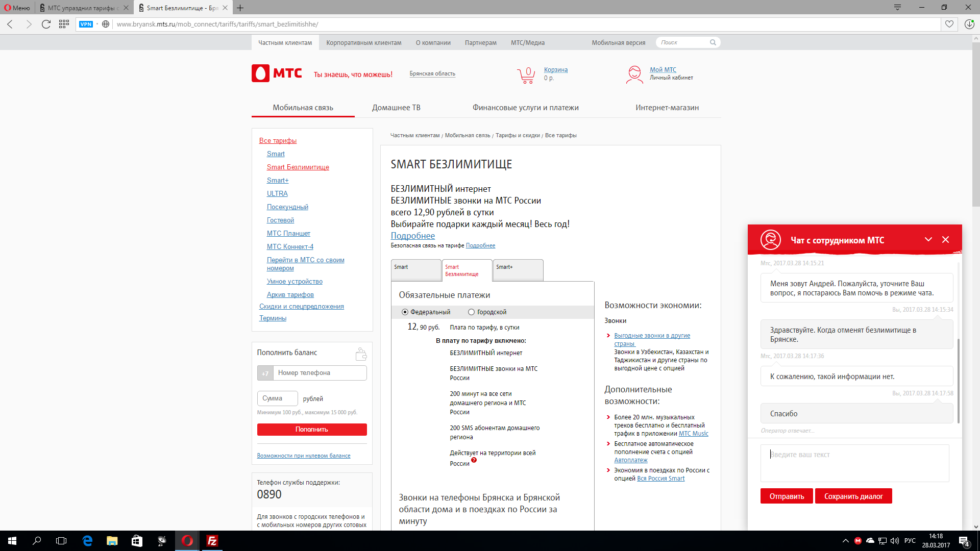Image resolution: width=980 pixels, height=551 pixels.
Task: Switch to the Smart+ tariff tab
Action: pyautogui.click(x=518, y=270)
